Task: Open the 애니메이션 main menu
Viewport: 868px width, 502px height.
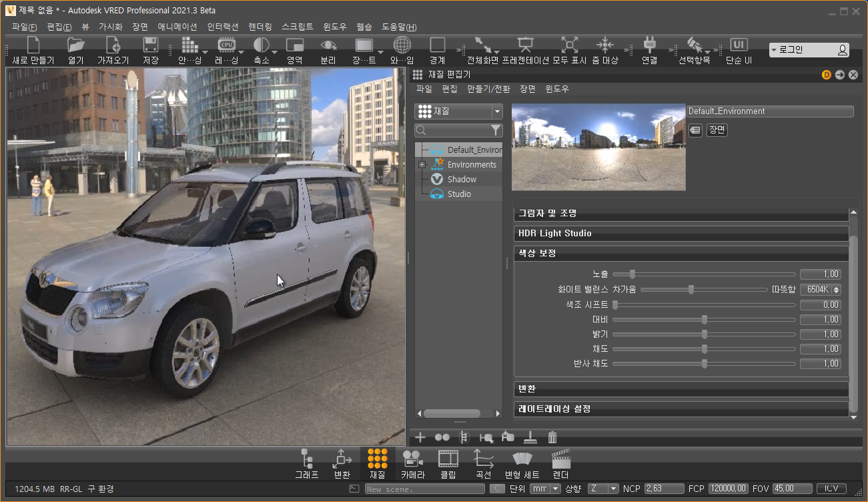Action: pyautogui.click(x=177, y=27)
